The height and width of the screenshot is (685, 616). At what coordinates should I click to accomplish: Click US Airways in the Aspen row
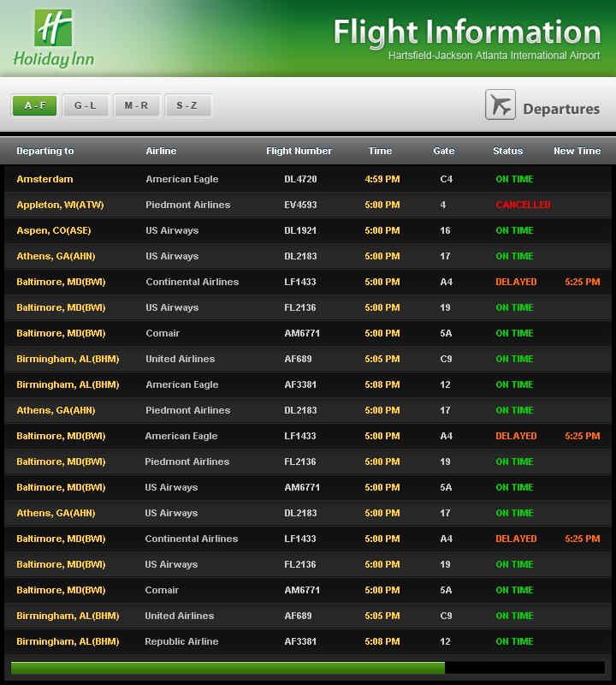(x=172, y=230)
